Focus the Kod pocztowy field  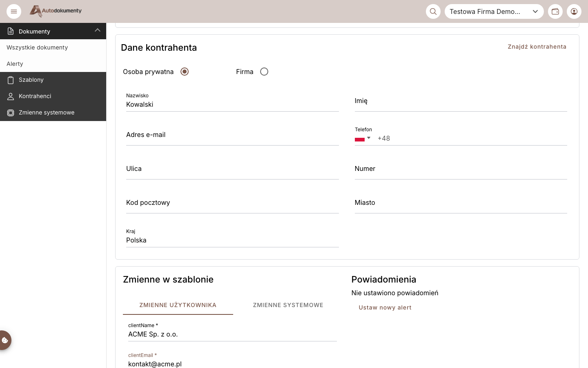pyautogui.click(x=232, y=203)
